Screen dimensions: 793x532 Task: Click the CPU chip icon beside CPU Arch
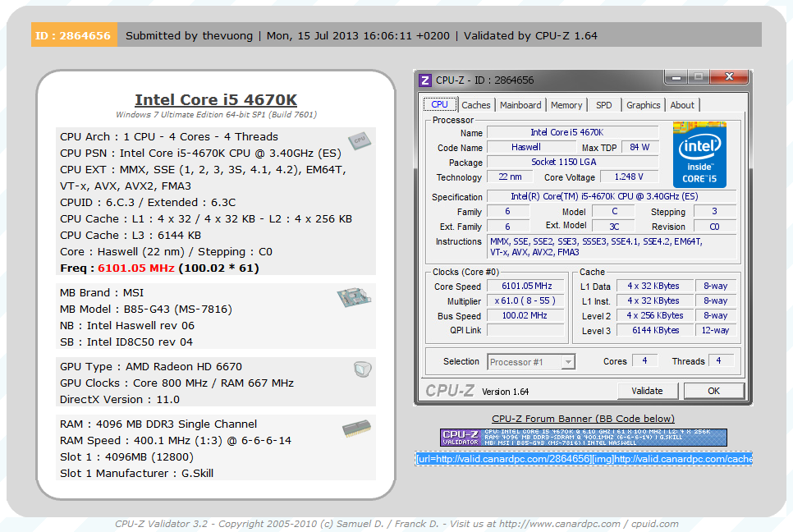coord(360,140)
